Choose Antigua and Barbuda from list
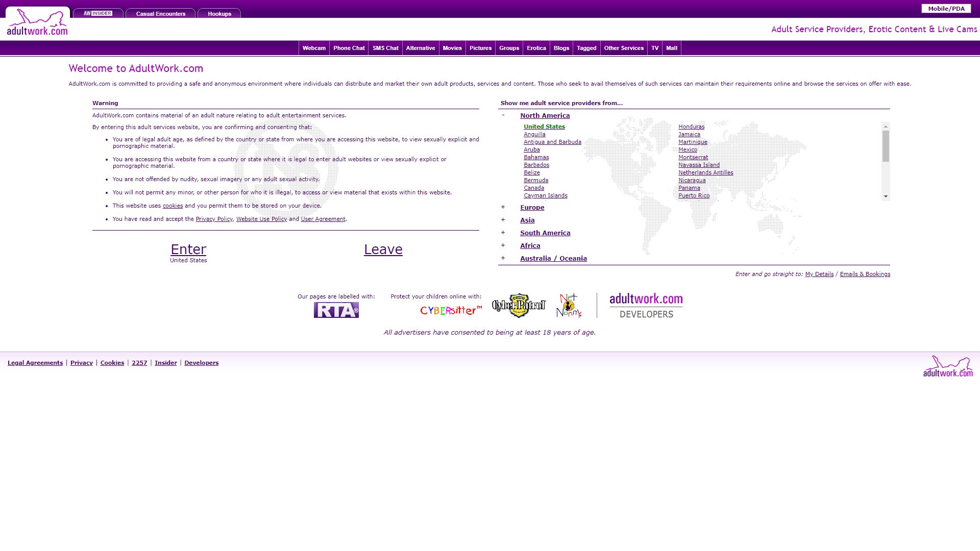Viewport: 980px width, 551px height. (552, 142)
